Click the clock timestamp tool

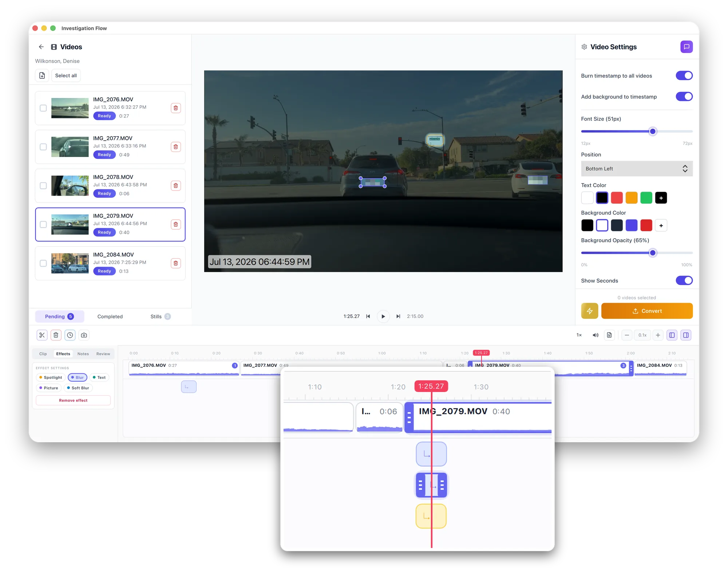click(70, 335)
